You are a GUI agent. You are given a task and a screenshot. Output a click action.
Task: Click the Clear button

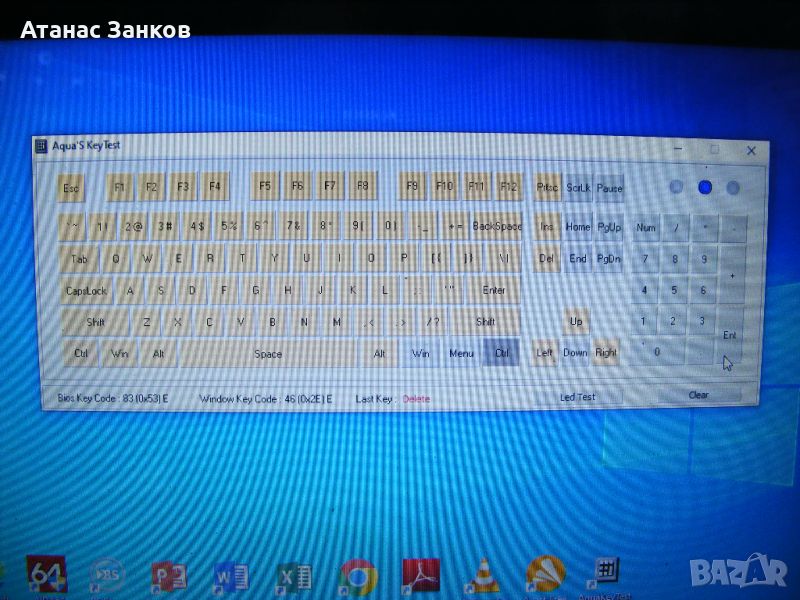point(698,395)
